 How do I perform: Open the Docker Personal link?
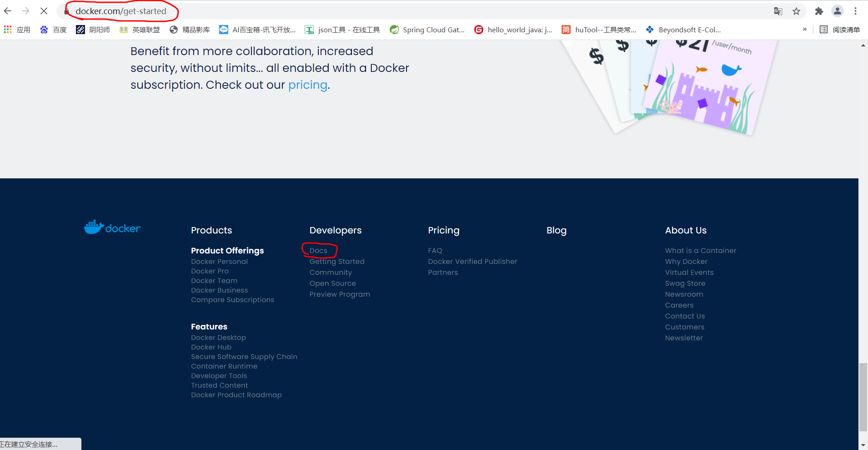pyautogui.click(x=220, y=262)
